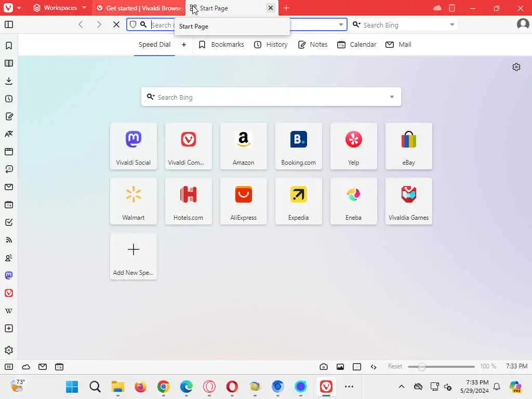The width and height of the screenshot is (532, 399).
Task: Open the History panel clock icon in sidebar
Action: (9, 99)
